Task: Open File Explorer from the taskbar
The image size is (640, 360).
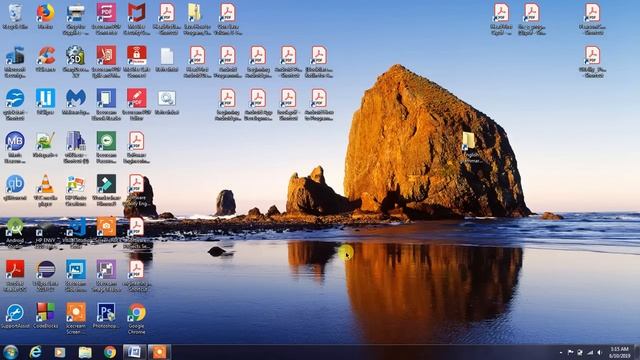Action: [x=85, y=352]
